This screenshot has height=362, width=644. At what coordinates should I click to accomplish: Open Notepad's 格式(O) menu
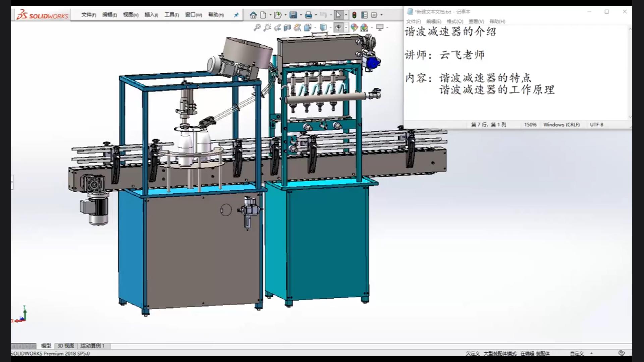point(455,21)
